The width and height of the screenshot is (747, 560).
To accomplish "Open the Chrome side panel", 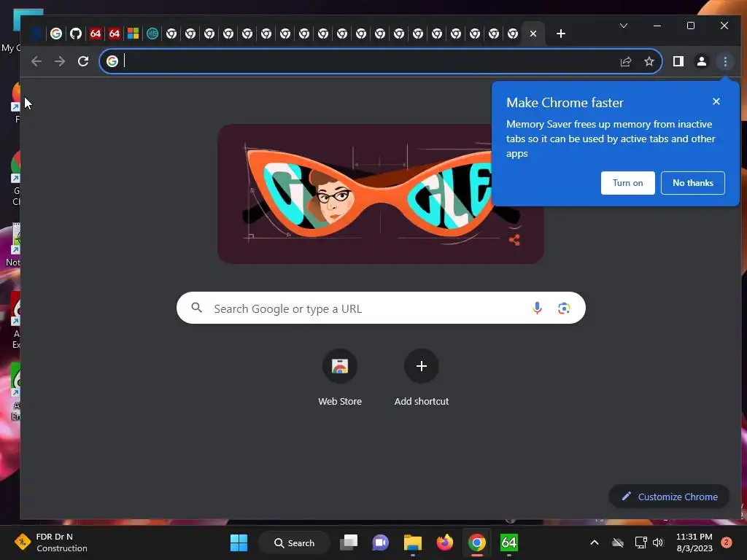I will point(678,61).
